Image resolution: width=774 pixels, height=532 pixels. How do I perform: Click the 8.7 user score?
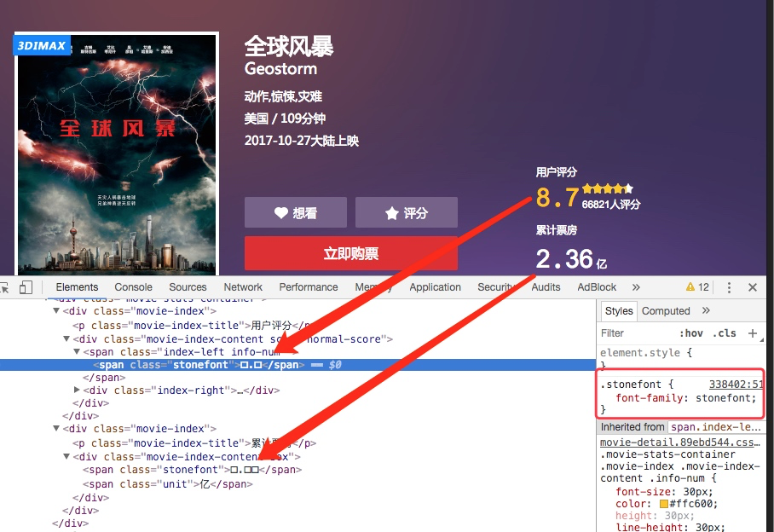(557, 198)
